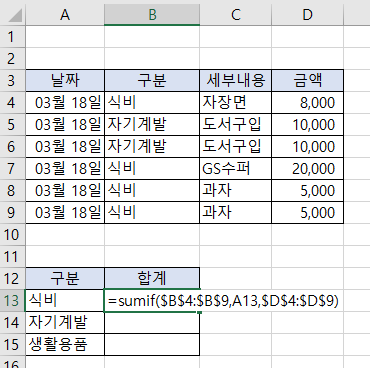Click the 금액 header cell
Screen dimensions: 370x368
click(307, 81)
